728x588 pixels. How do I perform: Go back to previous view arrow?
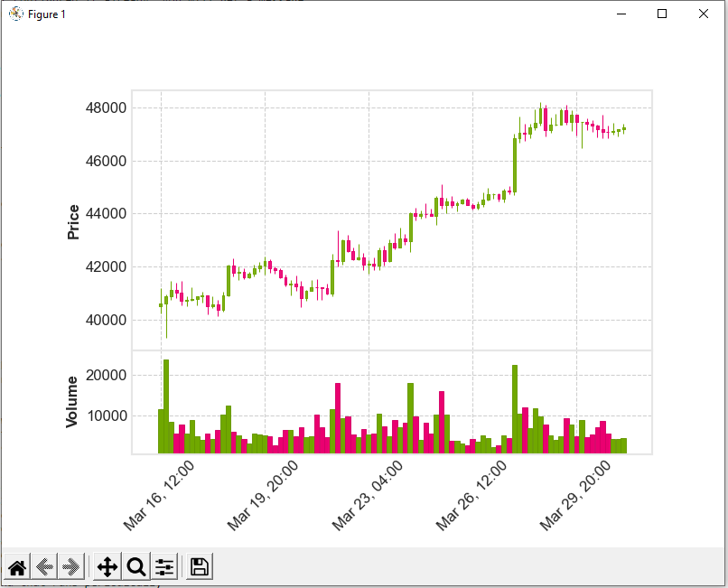pos(44,567)
